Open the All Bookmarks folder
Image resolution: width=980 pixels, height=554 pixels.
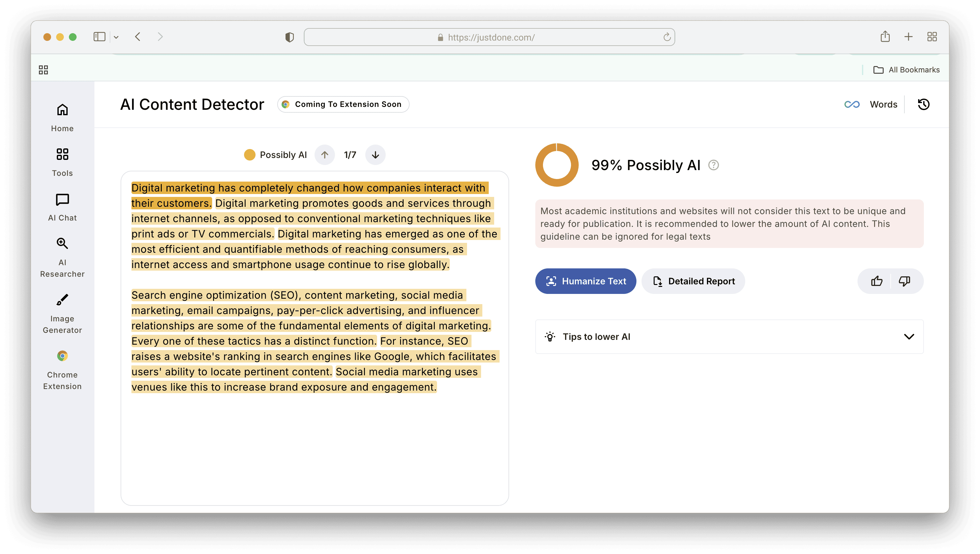(906, 70)
